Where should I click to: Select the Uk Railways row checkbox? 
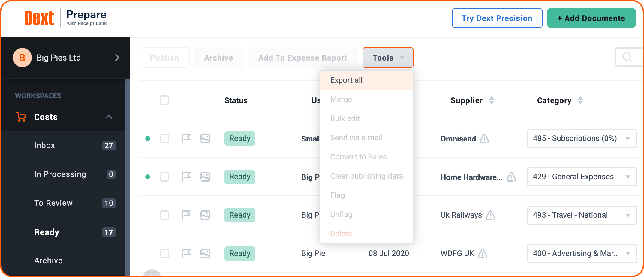(x=164, y=215)
